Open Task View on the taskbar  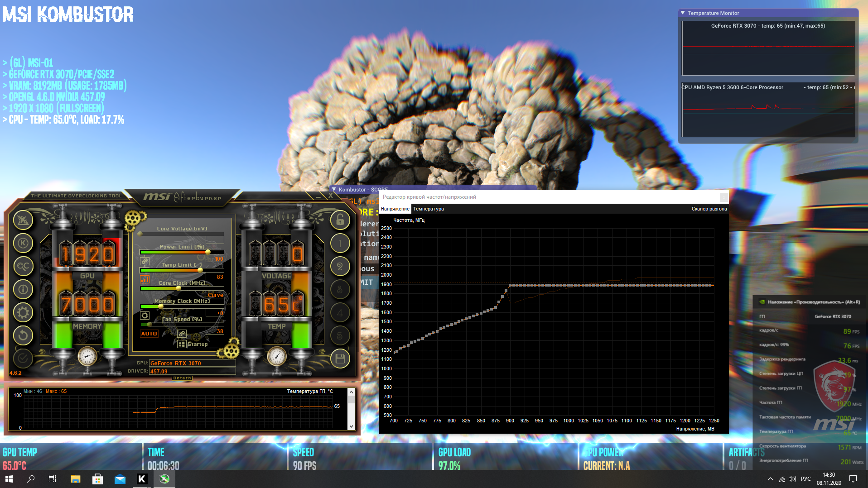pos(53,479)
